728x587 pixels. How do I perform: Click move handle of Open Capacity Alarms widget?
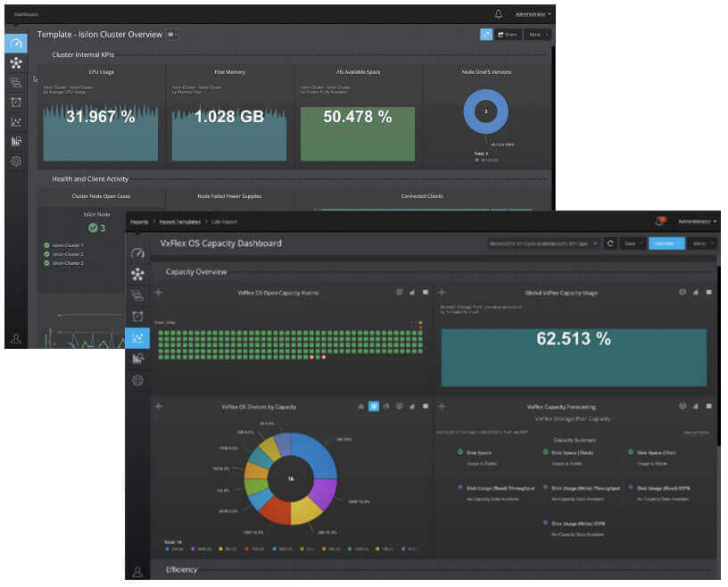point(158,293)
